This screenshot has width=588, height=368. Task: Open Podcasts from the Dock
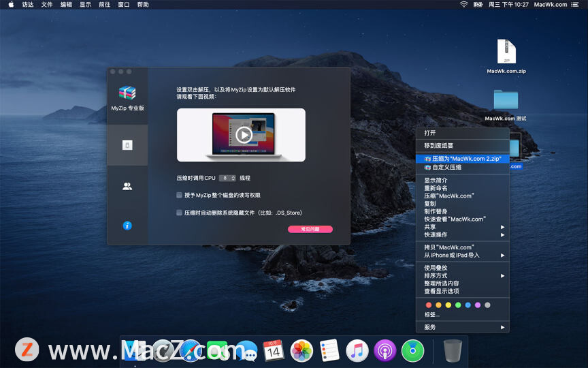(385, 351)
